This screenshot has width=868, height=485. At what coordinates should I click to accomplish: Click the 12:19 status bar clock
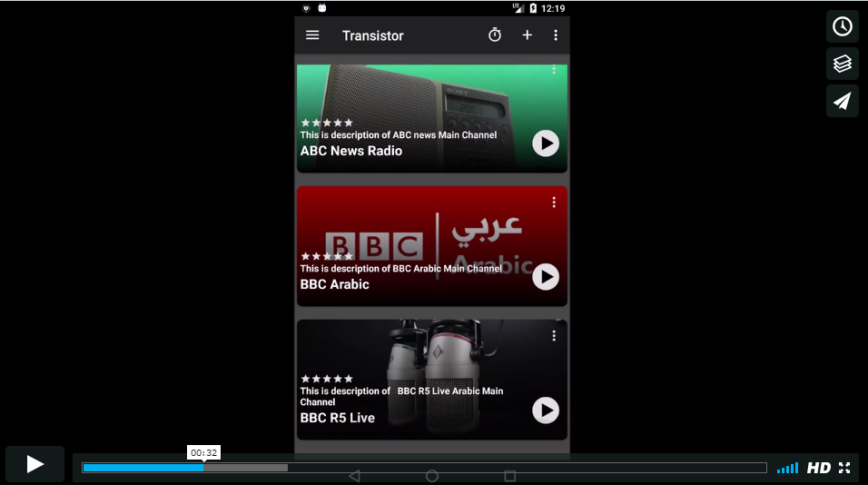pyautogui.click(x=553, y=8)
